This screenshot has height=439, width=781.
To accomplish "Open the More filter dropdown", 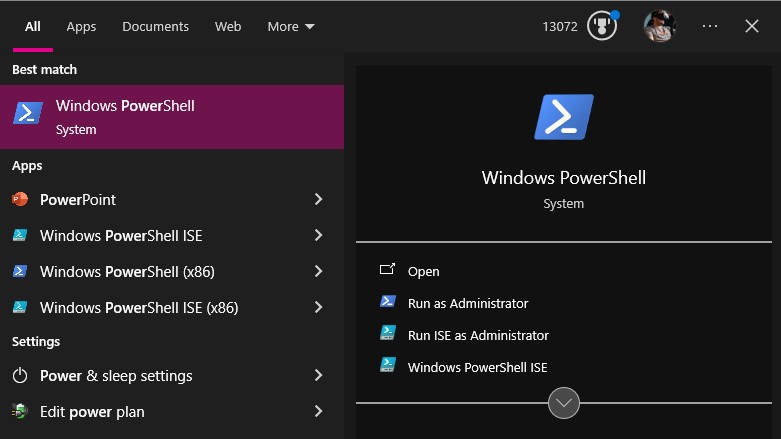I will pos(291,27).
